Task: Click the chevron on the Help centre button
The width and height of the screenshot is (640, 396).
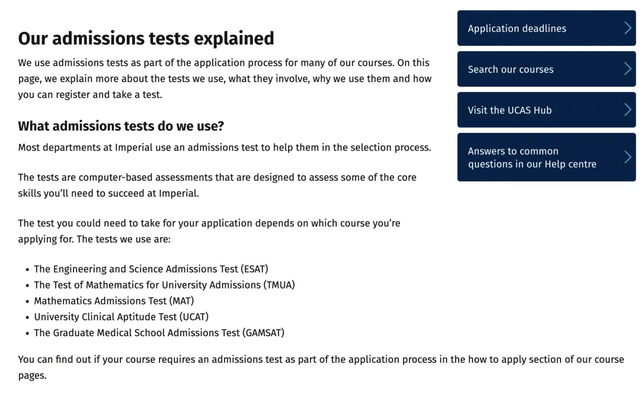Action: pyautogui.click(x=628, y=157)
